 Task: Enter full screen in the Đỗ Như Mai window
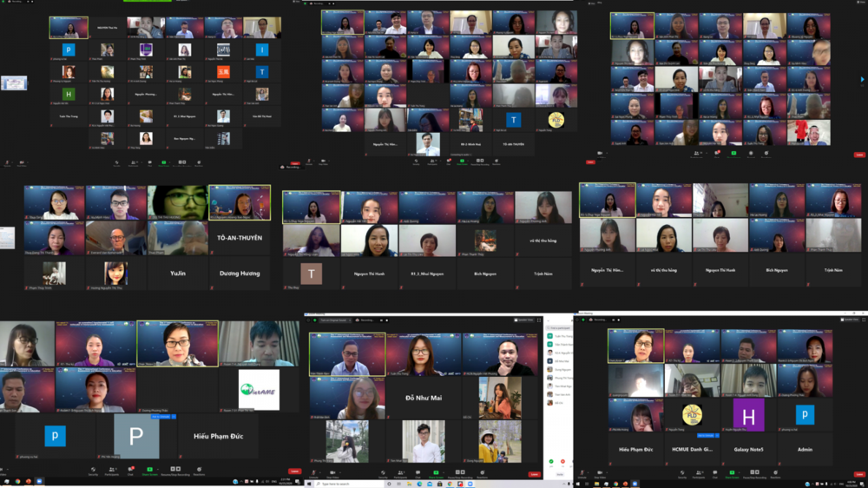tap(539, 320)
